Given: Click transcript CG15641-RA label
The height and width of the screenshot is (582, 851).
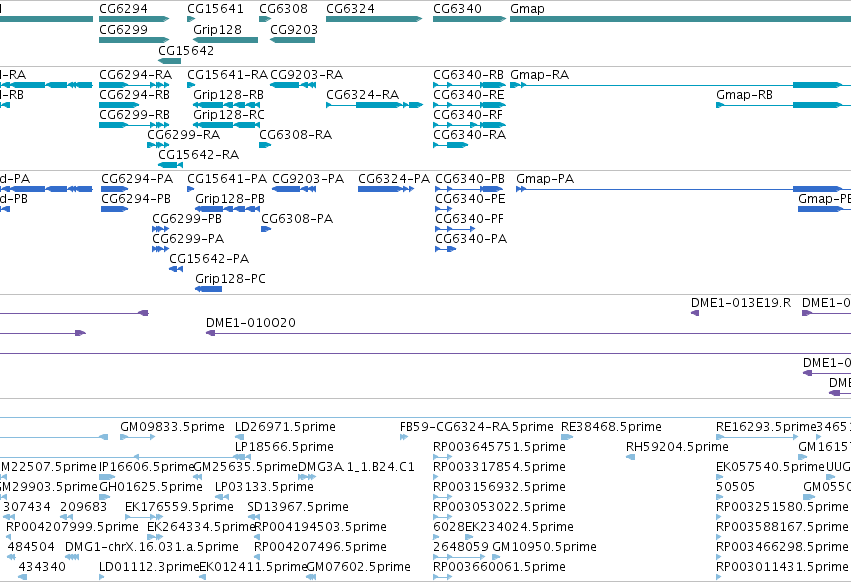Looking at the screenshot, I should click(227, 74).
